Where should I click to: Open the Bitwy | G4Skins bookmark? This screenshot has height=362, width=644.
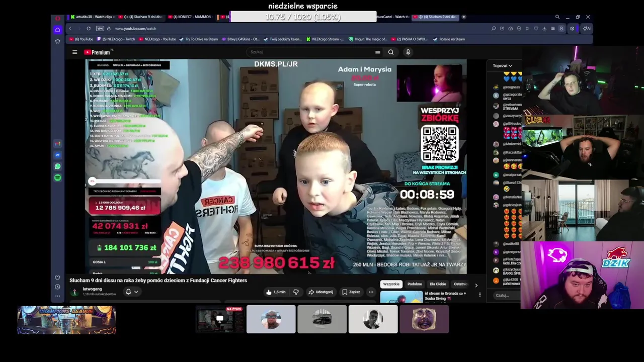[x=240, y=39]
